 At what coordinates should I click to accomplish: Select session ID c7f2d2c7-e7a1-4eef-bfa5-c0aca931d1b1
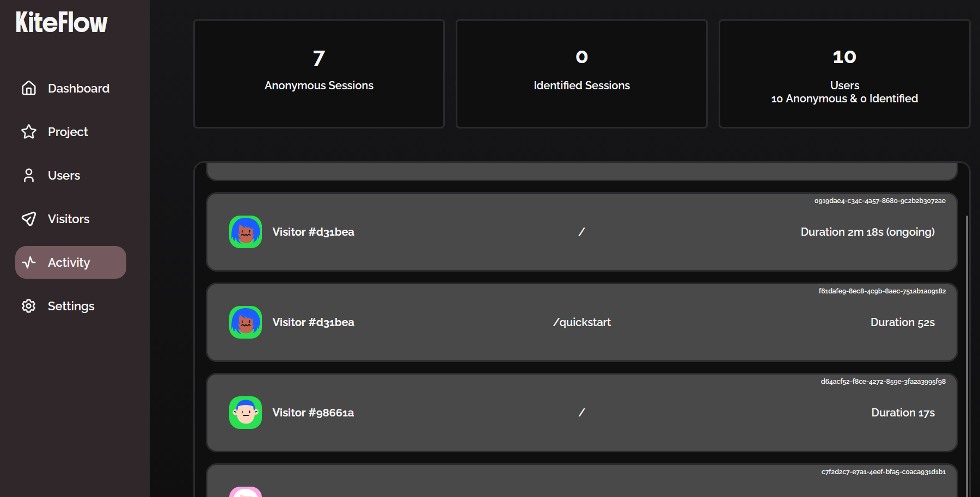click(883, 472)
